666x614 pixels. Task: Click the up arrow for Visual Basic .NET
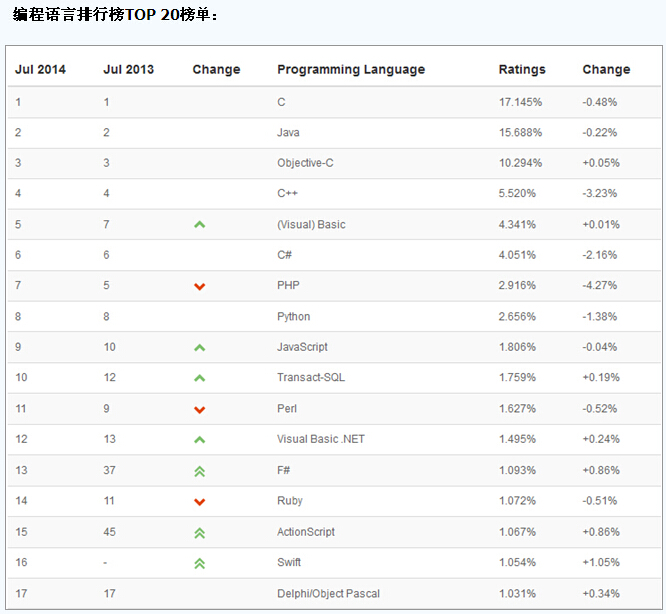coord(199,440)
